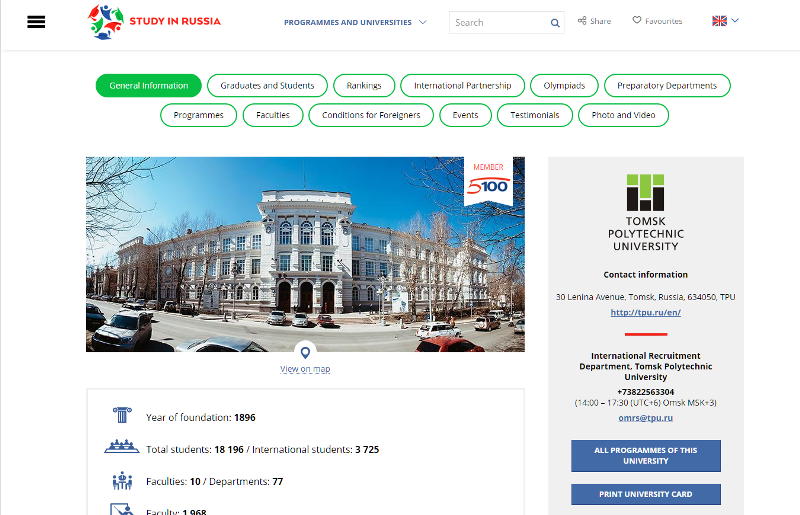The height and width of the screenshot is (515, 800).
Task: Click the Study in Russia site title
Action: pyautogui.click(x=175, y=21)
